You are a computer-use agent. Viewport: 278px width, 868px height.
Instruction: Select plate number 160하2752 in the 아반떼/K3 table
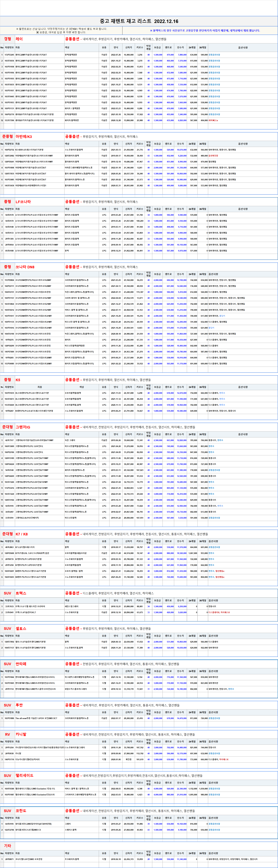[9, 150]
